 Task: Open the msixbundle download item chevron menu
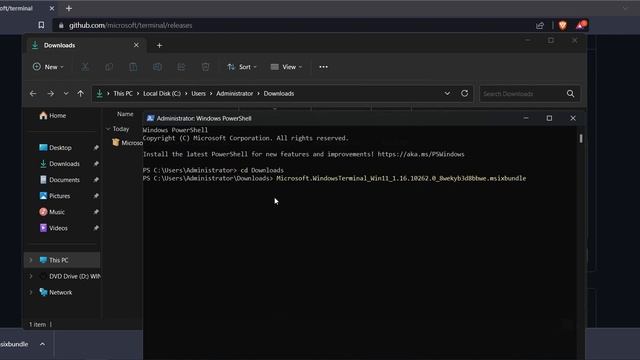(x=42, y=344)
